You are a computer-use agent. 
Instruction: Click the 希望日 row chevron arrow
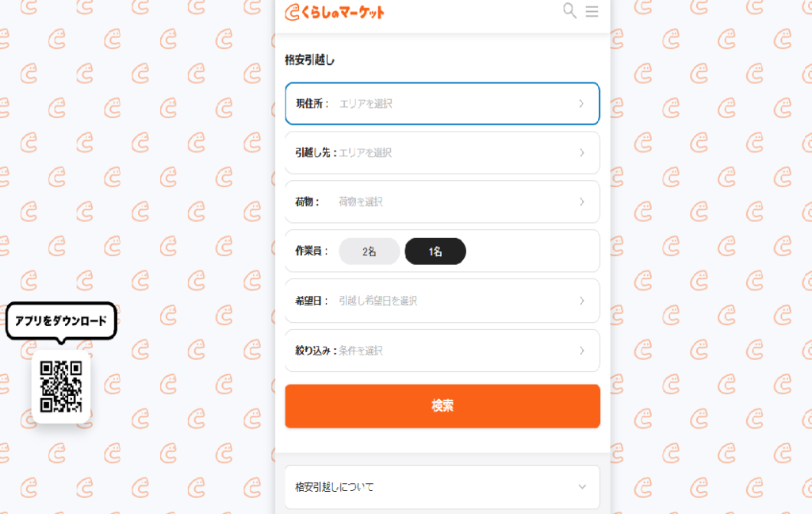click(581, 301)
